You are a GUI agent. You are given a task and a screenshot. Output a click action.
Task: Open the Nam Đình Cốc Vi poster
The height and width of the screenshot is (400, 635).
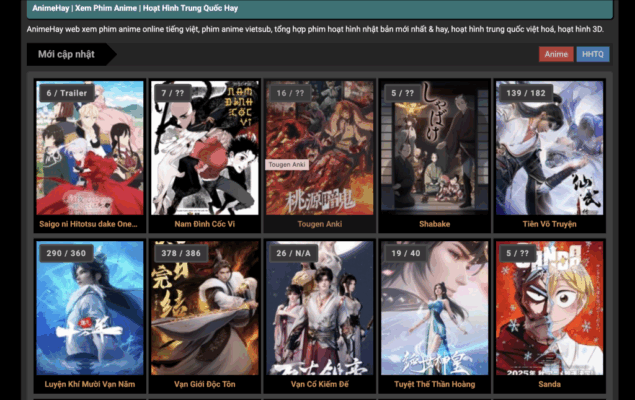(204, 150)
